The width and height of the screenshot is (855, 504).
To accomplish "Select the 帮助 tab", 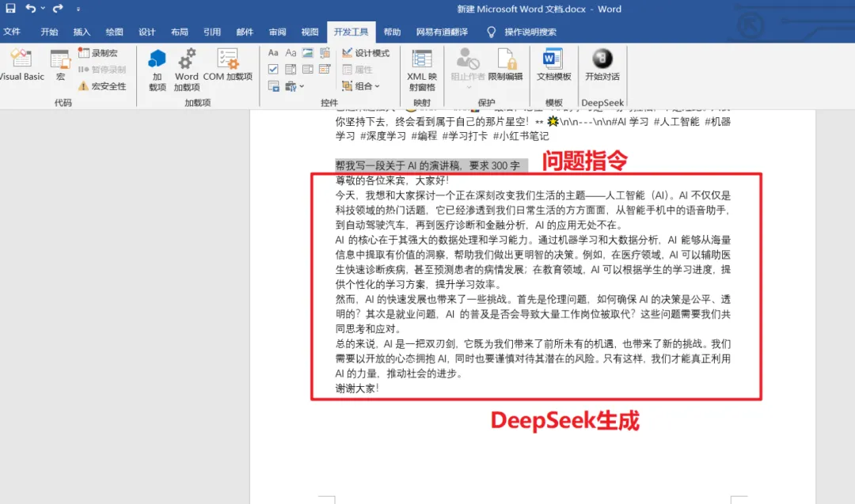I will tap(392, 32).
